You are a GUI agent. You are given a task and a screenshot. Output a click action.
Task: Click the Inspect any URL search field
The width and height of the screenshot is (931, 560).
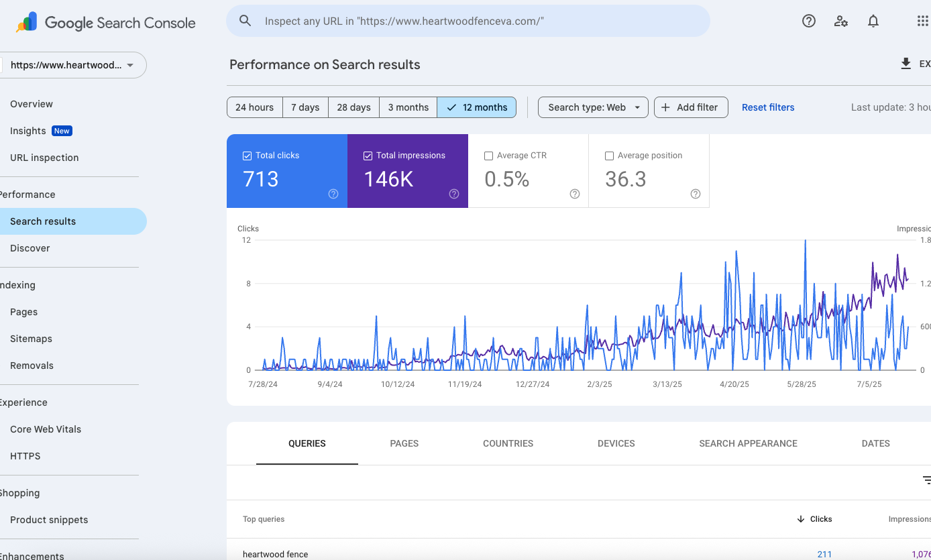point(468,21)
